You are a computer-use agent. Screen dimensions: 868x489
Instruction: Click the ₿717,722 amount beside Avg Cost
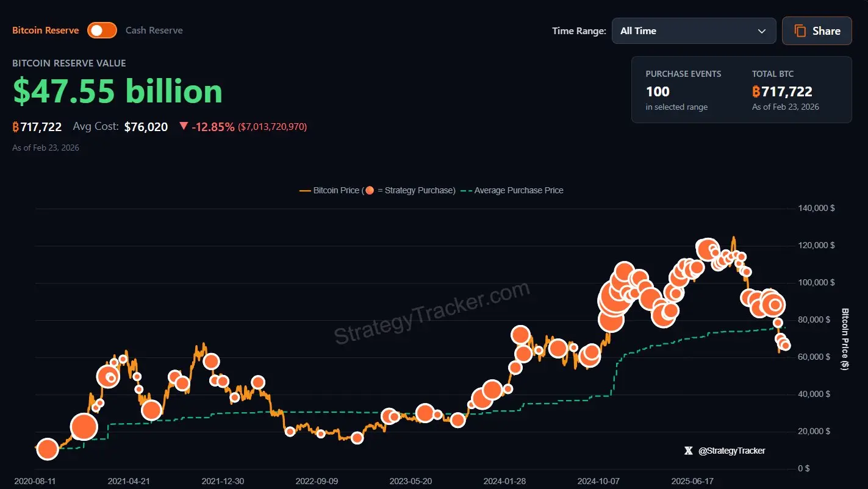(x=37, y=127)
